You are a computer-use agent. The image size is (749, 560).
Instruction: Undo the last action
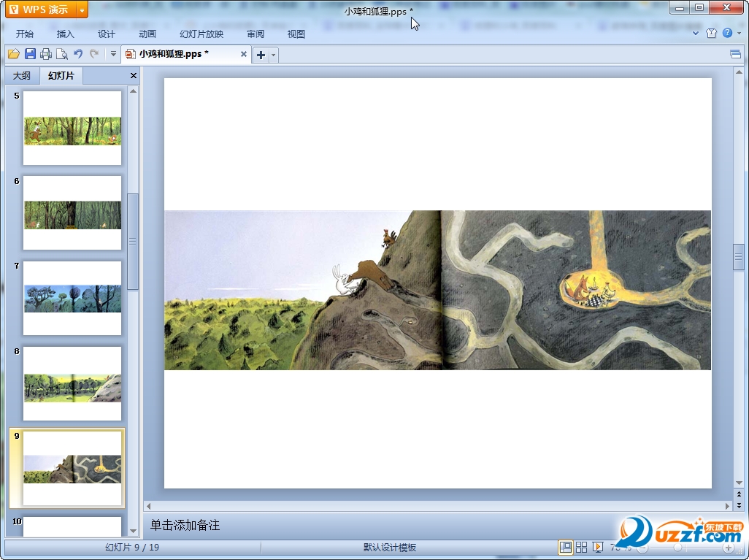tap(78, 54)
